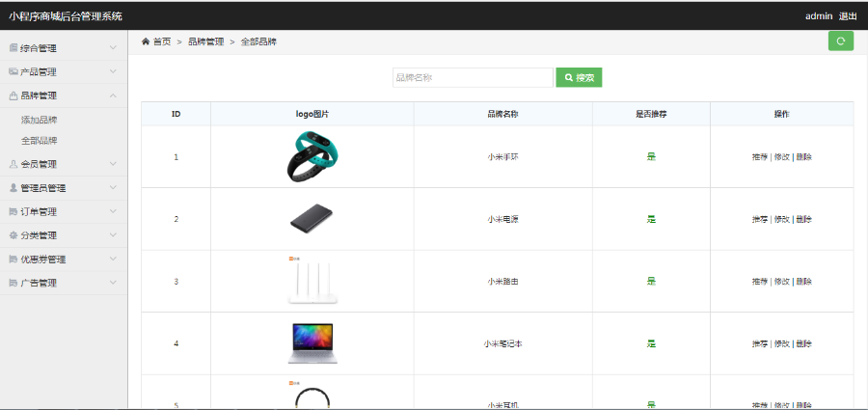Viewport: 868px width, 410px height.
Task: Expand the 管理员管理 chevron
Action: coord(113,188)
